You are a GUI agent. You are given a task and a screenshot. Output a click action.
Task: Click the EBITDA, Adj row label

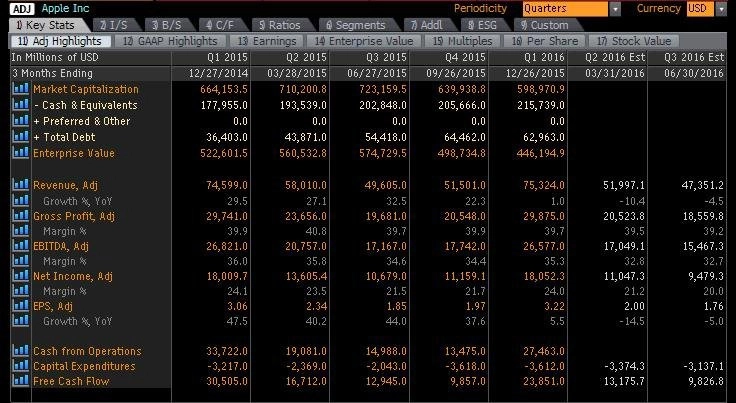pyautogui.click(x=61, y=246)
